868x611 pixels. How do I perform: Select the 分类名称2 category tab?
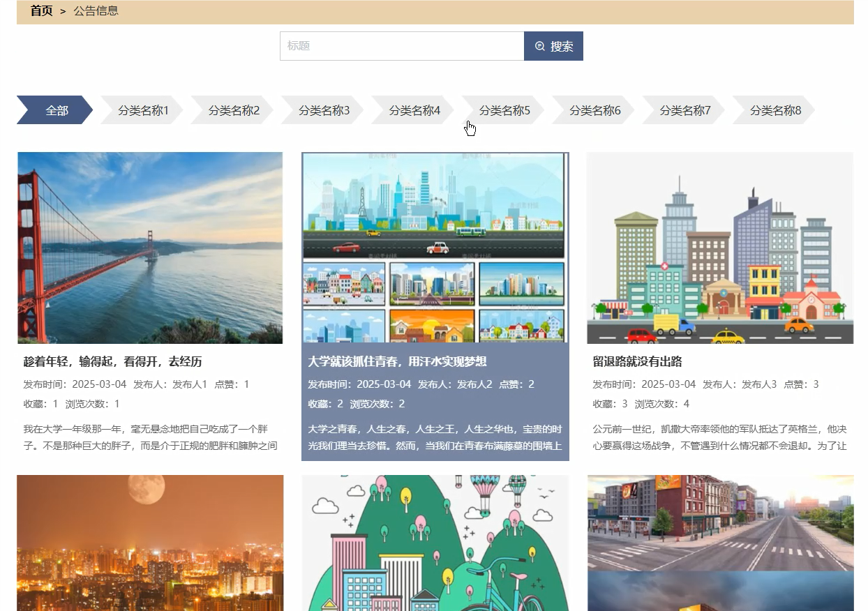pyautogui.click(x=233, y=110)
